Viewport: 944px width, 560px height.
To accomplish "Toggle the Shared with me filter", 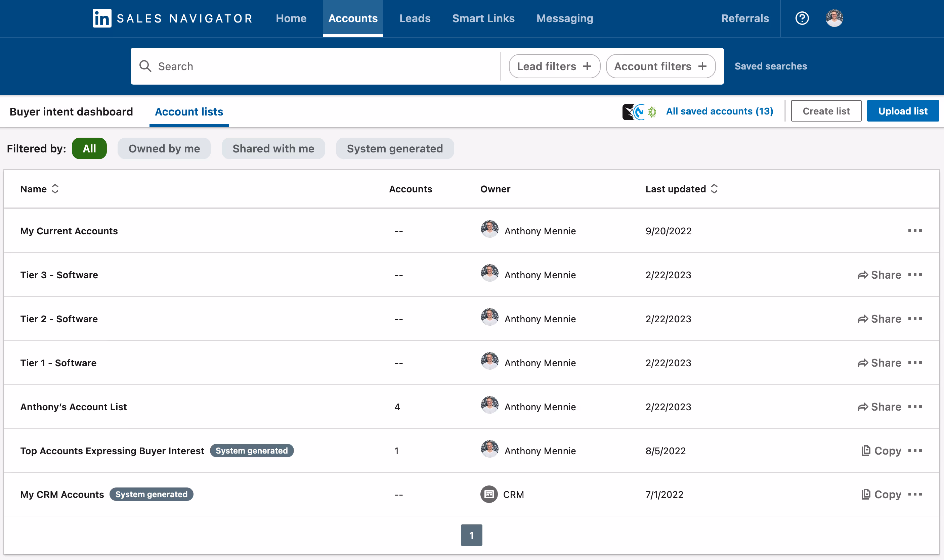I will 273,148.
